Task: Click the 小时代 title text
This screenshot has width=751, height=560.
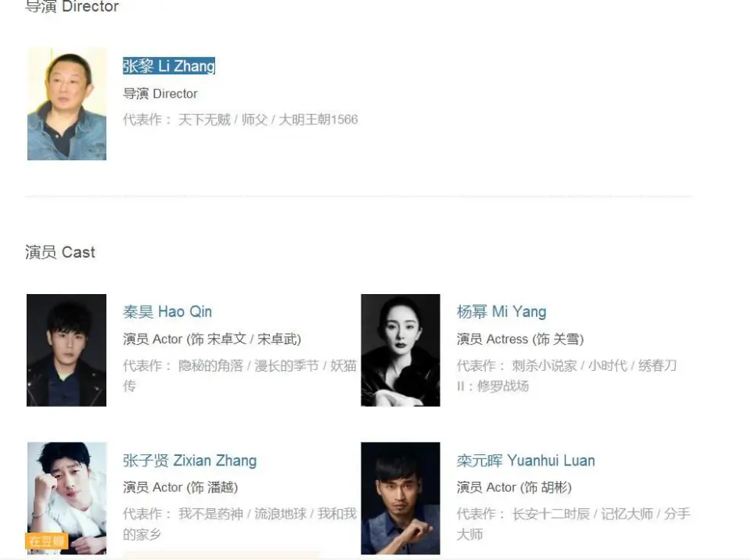Action: tap(607, 365)
